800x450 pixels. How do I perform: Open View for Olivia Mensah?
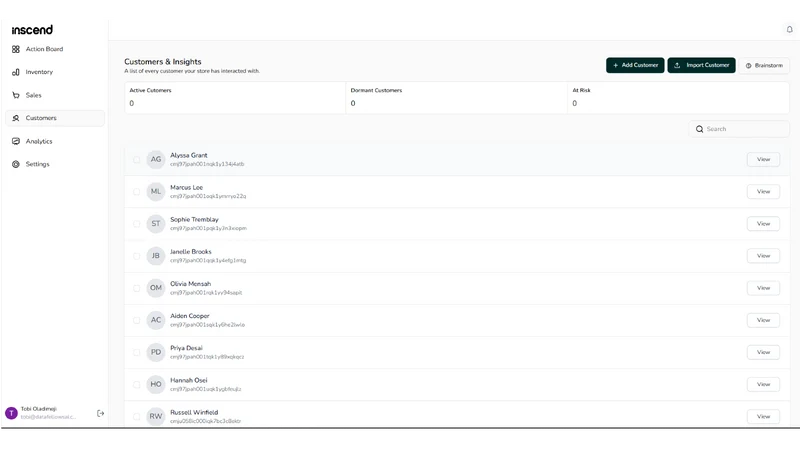pyautogui.click(x=763, y=288)
